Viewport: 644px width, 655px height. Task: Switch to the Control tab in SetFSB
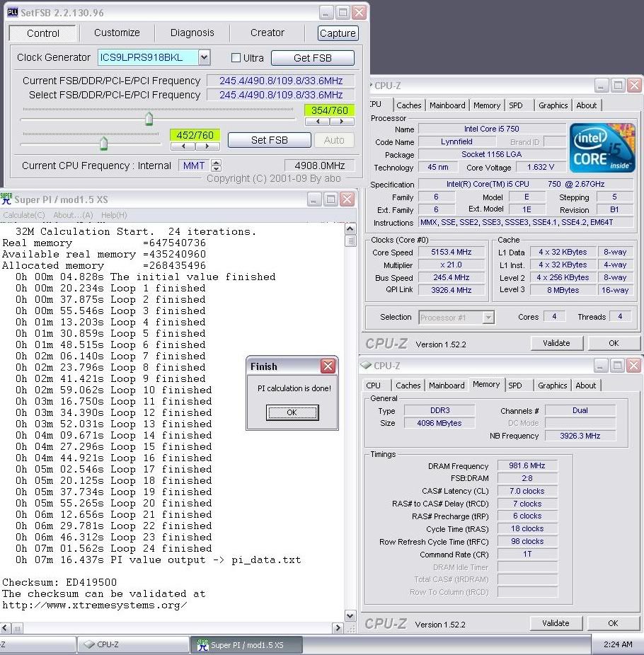pos(43,33)
